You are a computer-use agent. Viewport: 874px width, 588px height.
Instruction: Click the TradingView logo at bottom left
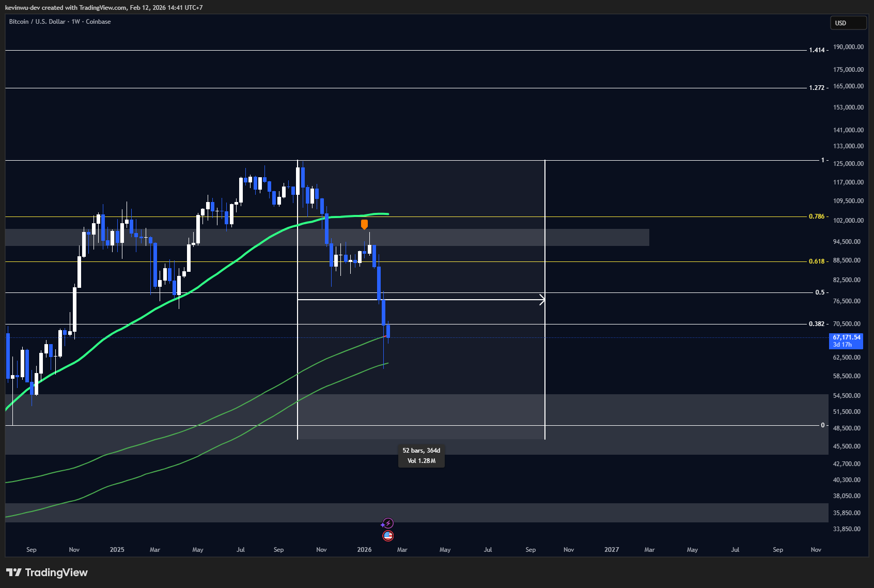(47, 572)
